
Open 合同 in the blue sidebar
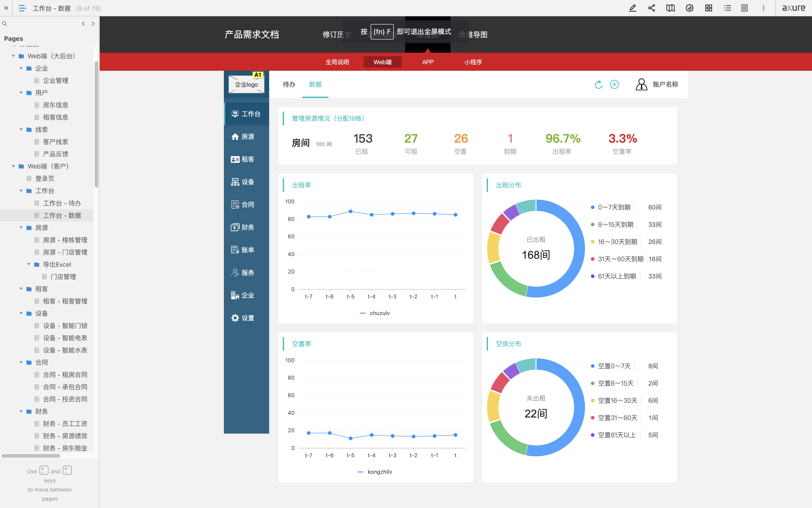click(x=246, y=205)
